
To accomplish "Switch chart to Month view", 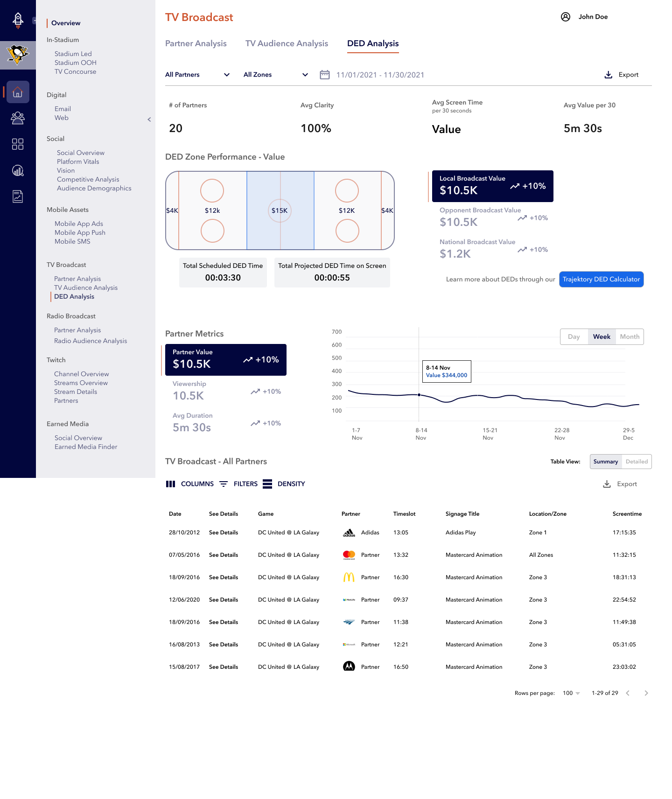I will 630,337.
